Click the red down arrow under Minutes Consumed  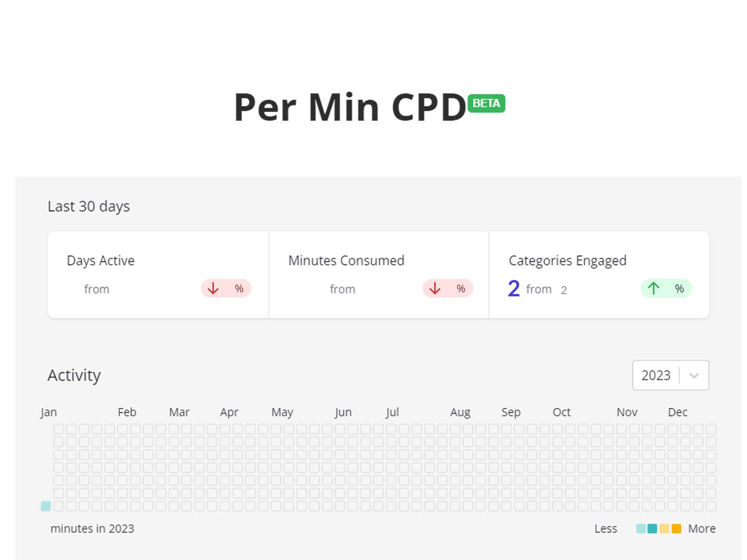click(435, 288)
